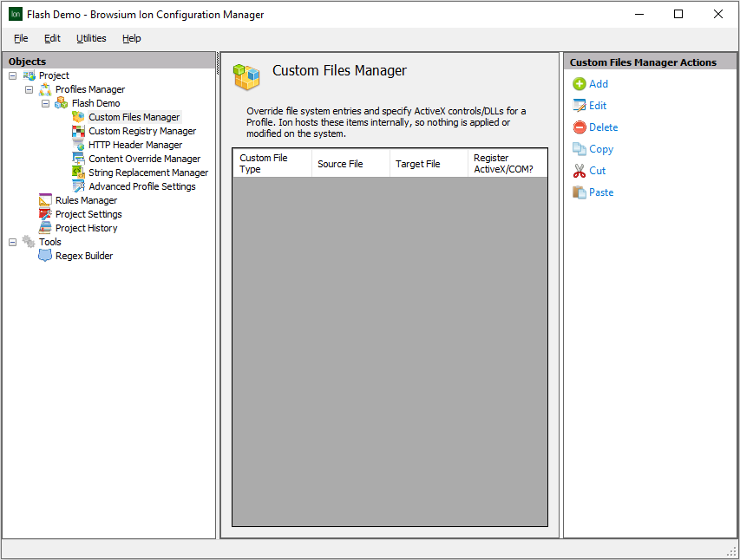The height and width of the screenshot is (560, 740).
Task: Click the red Delete icon
Action: click(579, 127)
